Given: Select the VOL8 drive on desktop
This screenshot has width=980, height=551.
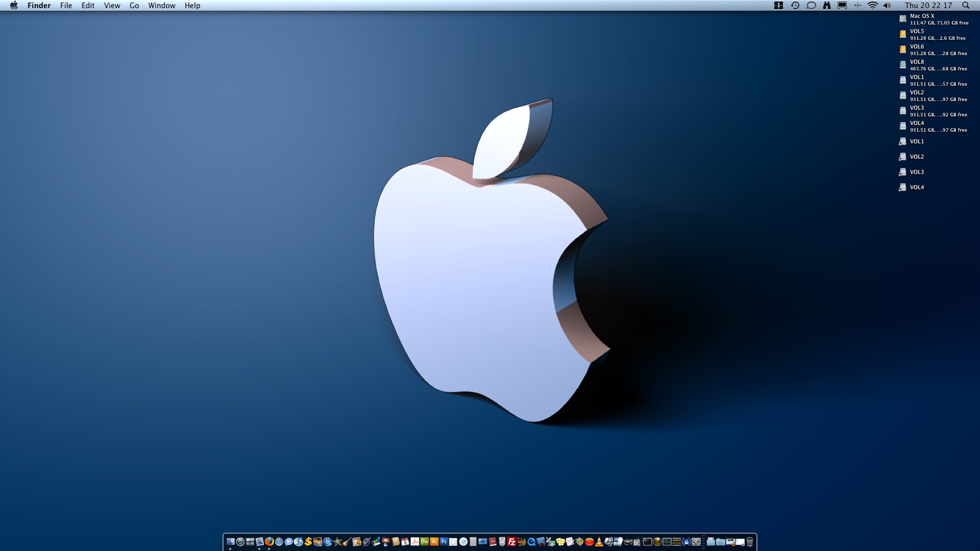Looking at the screenshot, I should pyautogui.click(x=902, y=65).
